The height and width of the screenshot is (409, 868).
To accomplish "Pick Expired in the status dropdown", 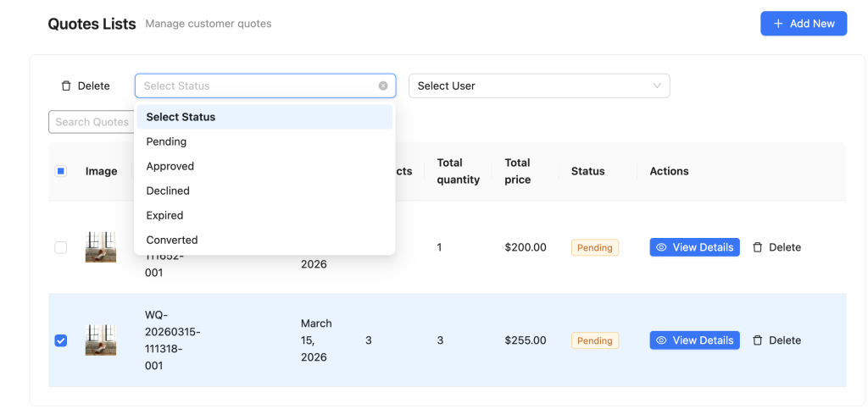I will coord(164,215).
